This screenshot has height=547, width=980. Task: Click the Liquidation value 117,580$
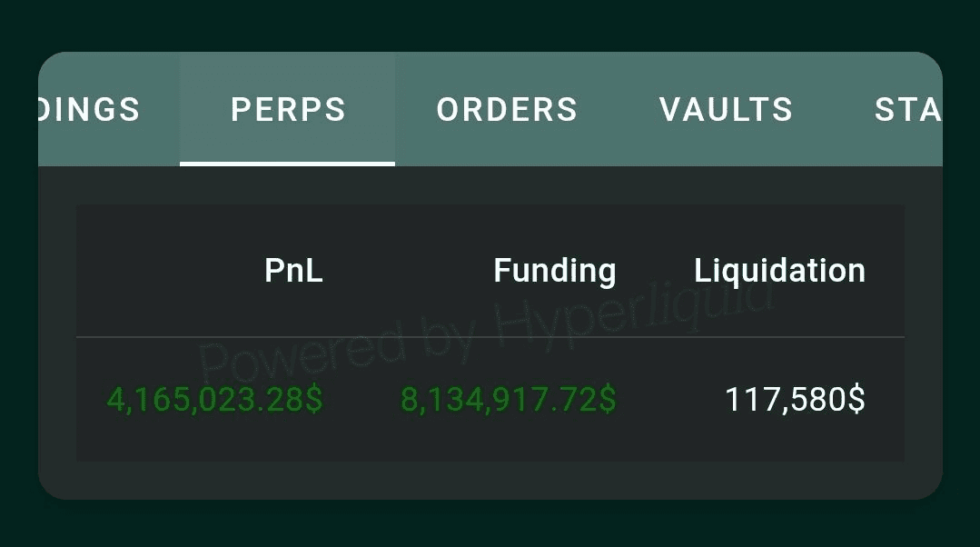click(x=795, y=400)
